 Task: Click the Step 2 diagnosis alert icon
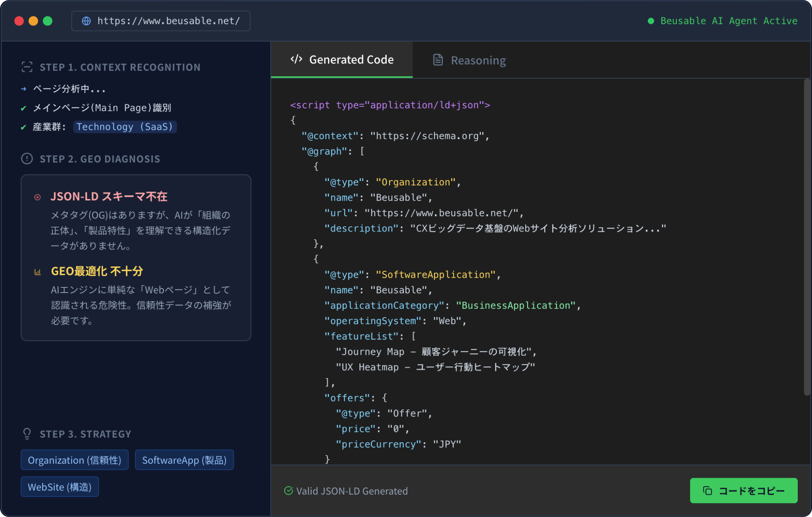(27, 159)
